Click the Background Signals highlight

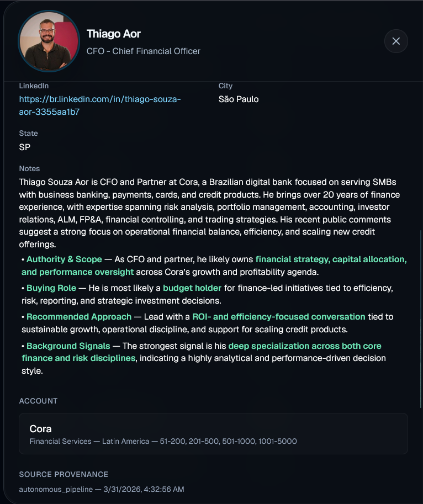pyautogui.click(x=68, y=346)
